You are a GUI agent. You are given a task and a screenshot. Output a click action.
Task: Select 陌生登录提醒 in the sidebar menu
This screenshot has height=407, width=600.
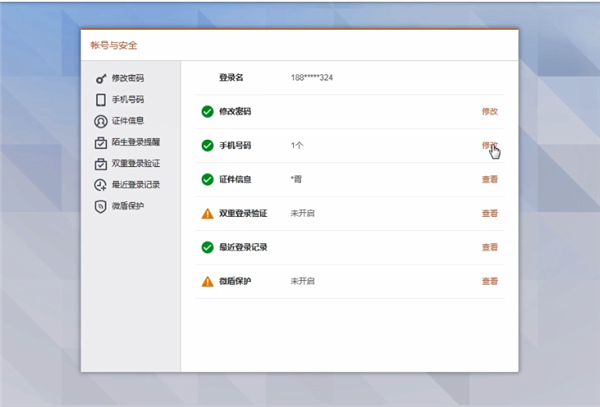(136, 142)
